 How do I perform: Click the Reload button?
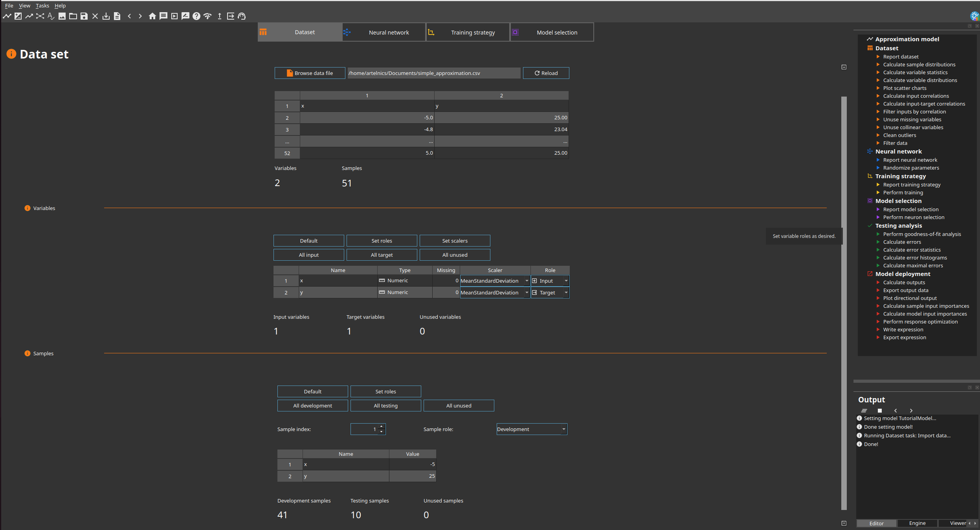(546, 73)
